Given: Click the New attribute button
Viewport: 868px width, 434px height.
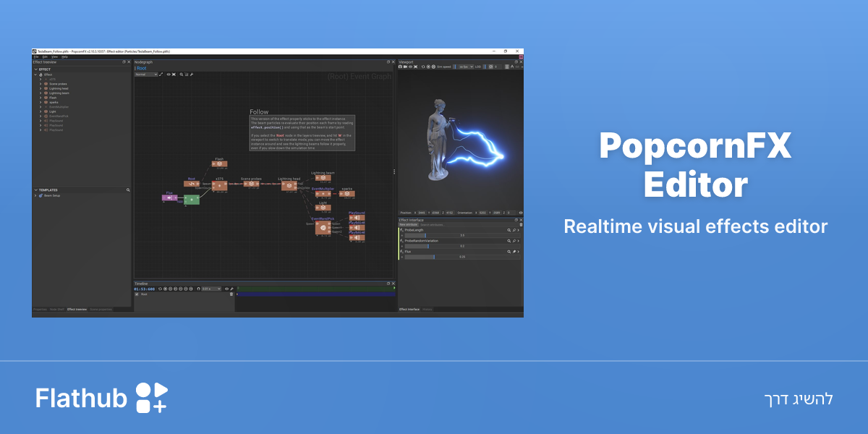Looking at the screenshot, I should pos(409,225).
